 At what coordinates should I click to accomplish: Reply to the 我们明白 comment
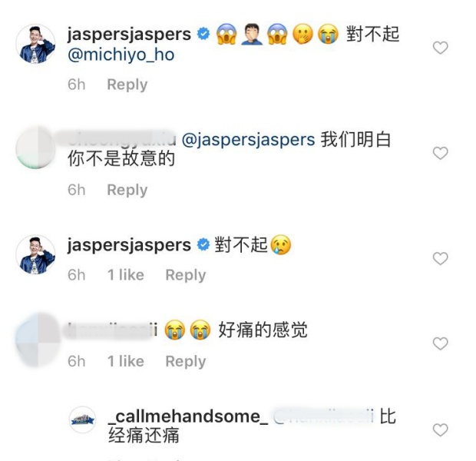pos(127,190)
